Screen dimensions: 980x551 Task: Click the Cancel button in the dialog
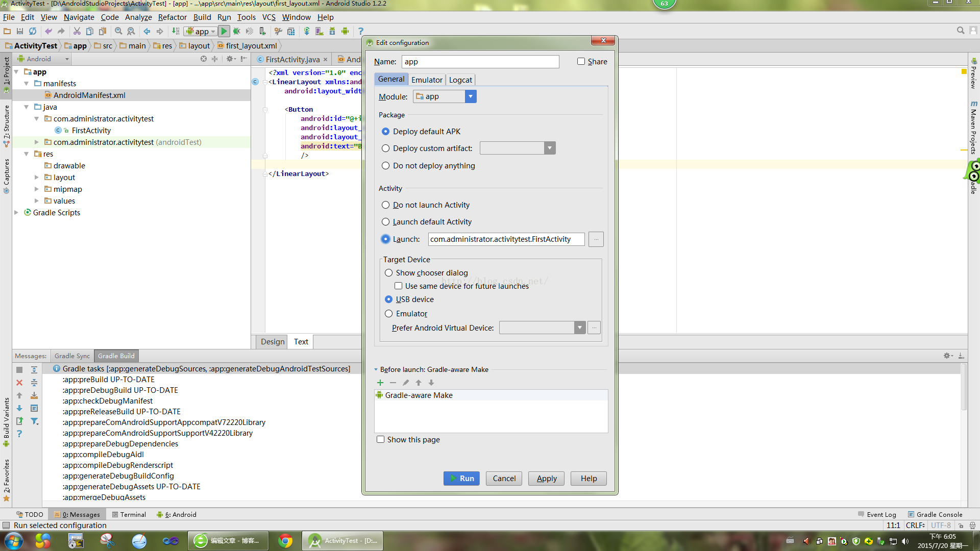pyautogui.click(x=504, y=479)
